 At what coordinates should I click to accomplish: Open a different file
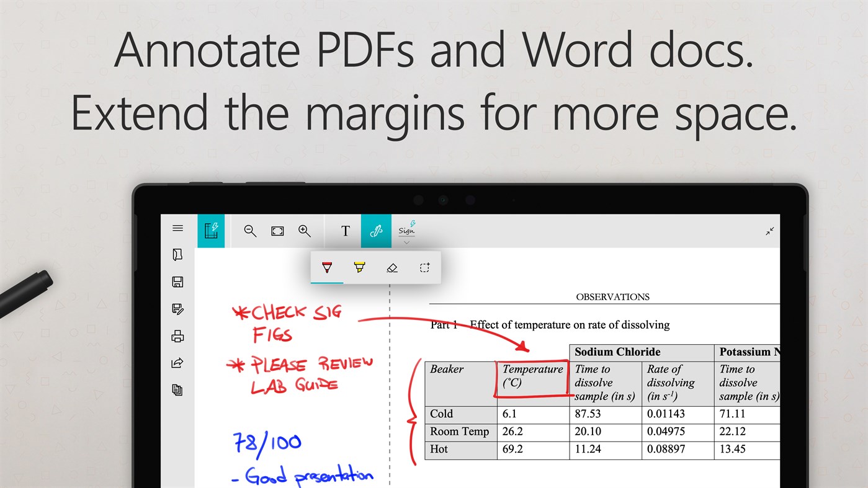(177, 254)
